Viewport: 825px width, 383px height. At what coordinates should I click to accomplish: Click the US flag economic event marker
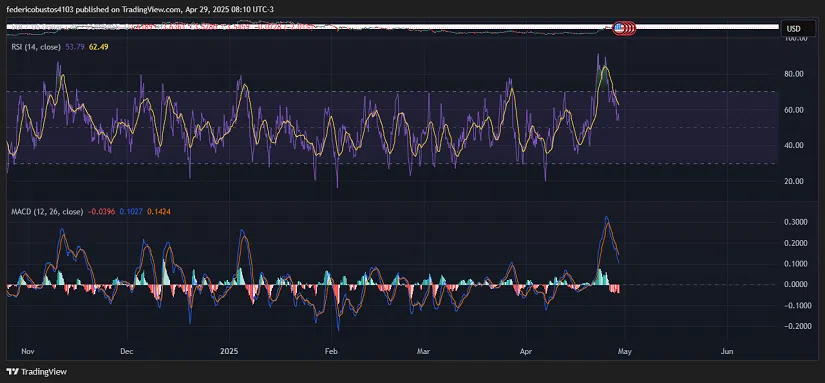[619, 28]
